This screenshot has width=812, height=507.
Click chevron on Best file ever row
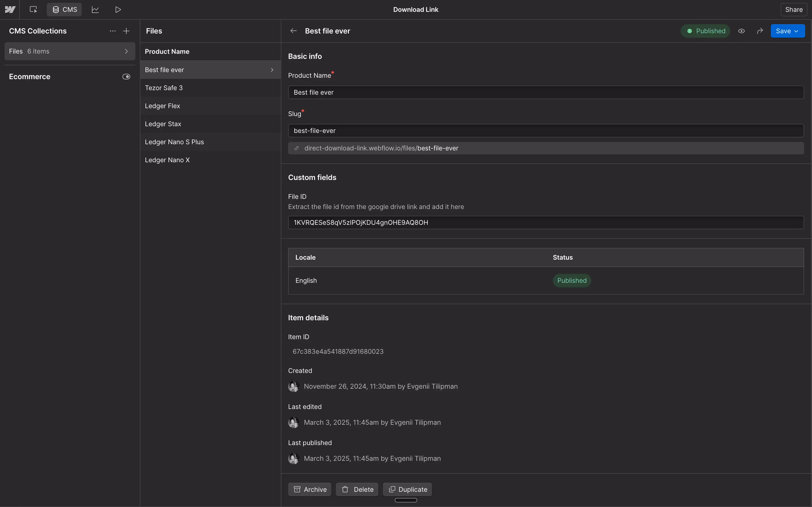click(x=272, y=70)
